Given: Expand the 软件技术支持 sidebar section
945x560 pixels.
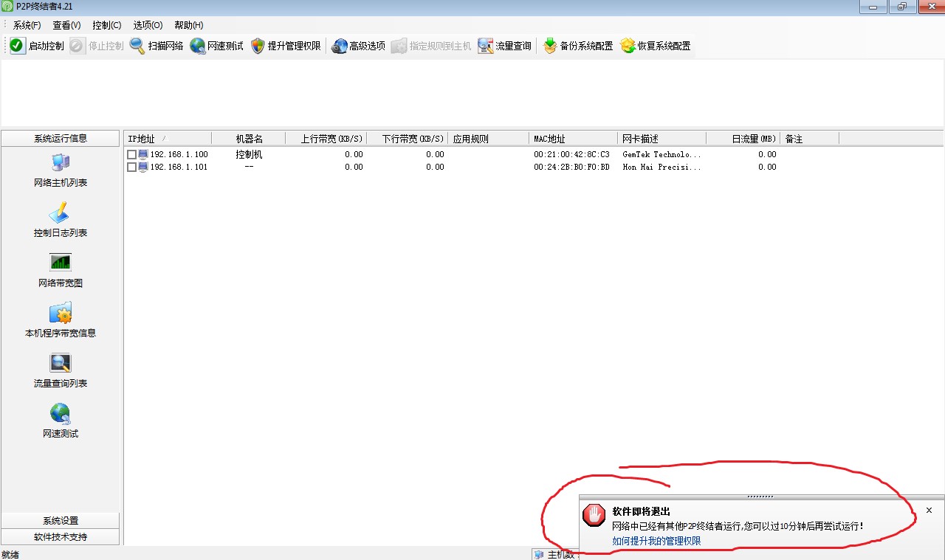Looking at the screenshot, I should [x=61, y=536].
